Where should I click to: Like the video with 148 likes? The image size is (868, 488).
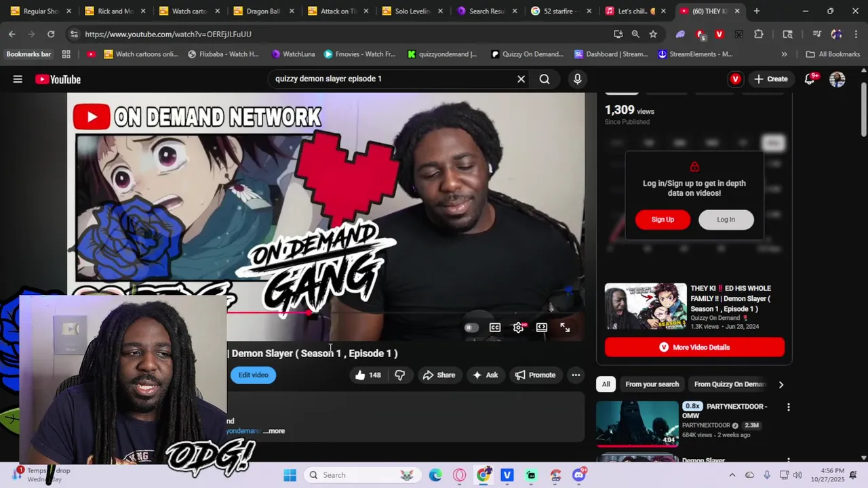[368, 375]
